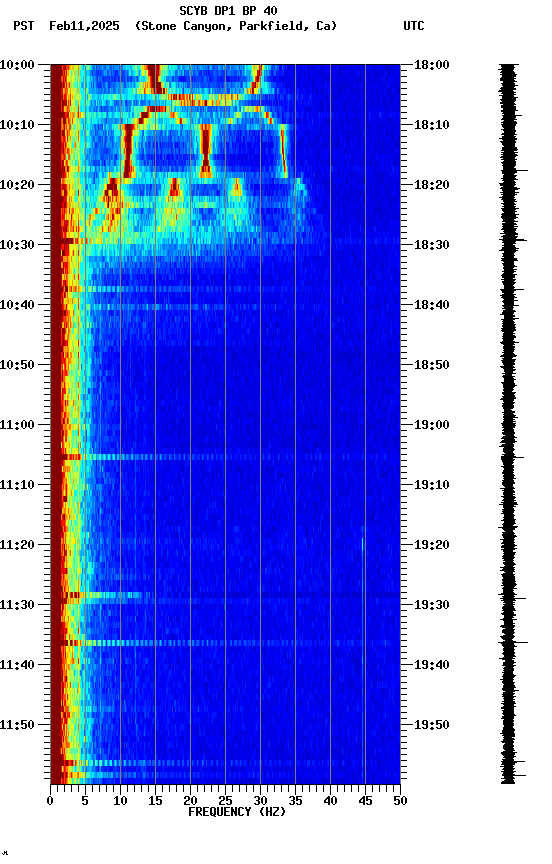
Task: Click the '19:10' UTC time label
Action: pyautogui.click(x=432, y=485)
